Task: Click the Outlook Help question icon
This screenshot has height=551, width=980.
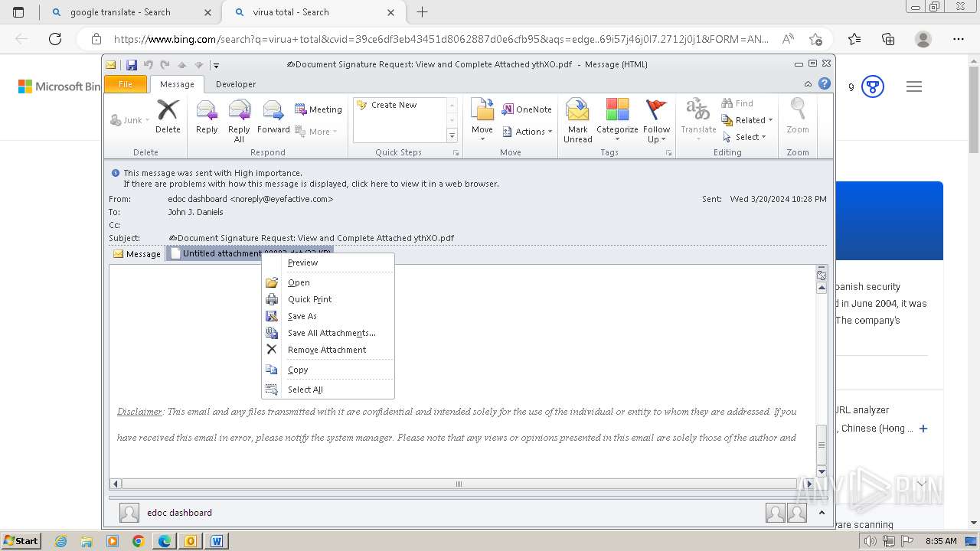Action: click(x=825, y=84)
